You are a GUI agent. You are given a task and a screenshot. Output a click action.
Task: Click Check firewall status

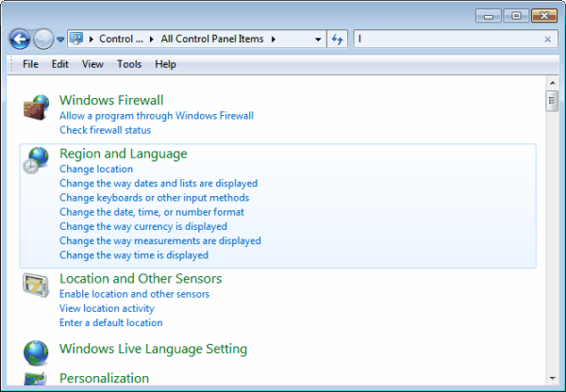105,130
